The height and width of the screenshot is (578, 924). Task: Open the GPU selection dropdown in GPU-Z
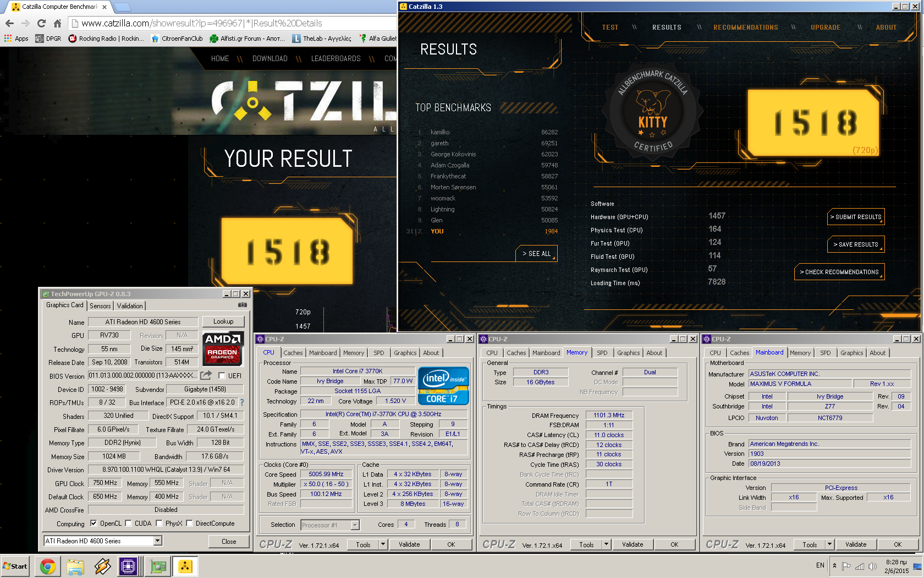point(158,541)
